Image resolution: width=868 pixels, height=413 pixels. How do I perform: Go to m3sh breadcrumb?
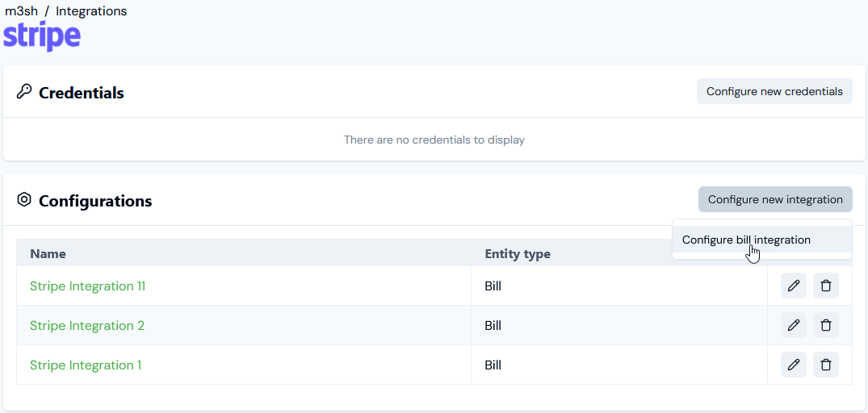click(x=22, y=10)
